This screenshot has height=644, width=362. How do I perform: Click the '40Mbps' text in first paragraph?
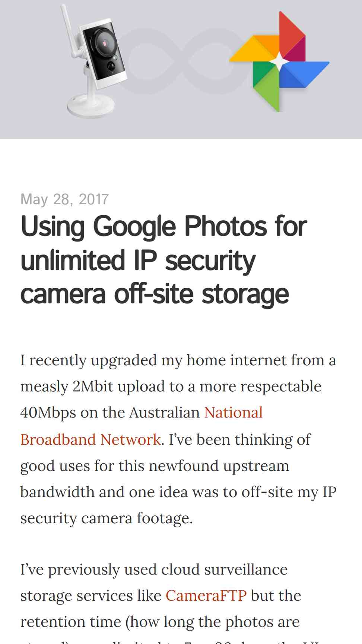click(x=48, y=413)
